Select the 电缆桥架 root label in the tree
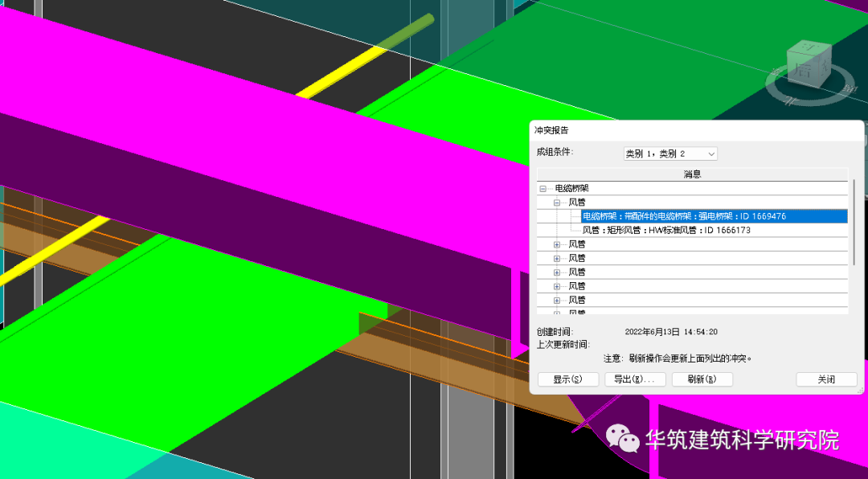868x479 pixels. [572, 189]
